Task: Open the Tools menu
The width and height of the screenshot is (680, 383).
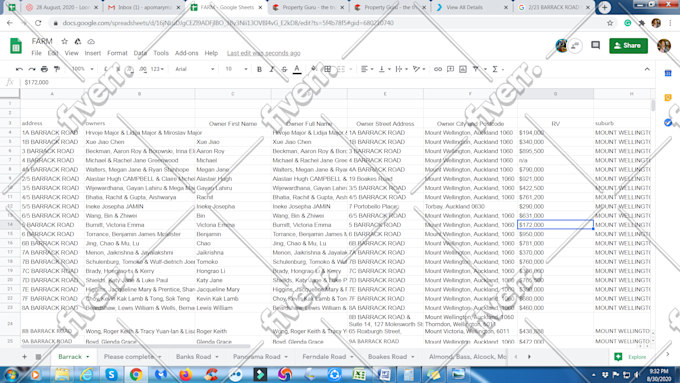Action: coord(160,53)
